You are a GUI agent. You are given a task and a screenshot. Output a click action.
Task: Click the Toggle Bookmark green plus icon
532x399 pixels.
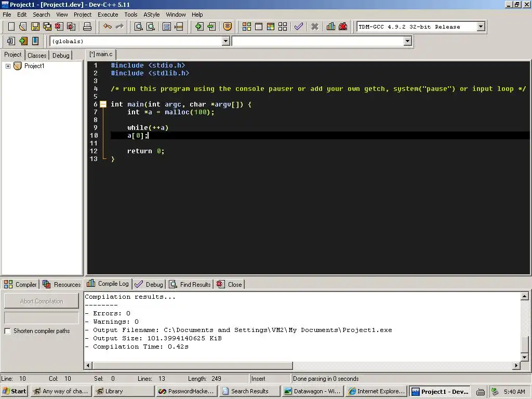(x=23, y=41)
